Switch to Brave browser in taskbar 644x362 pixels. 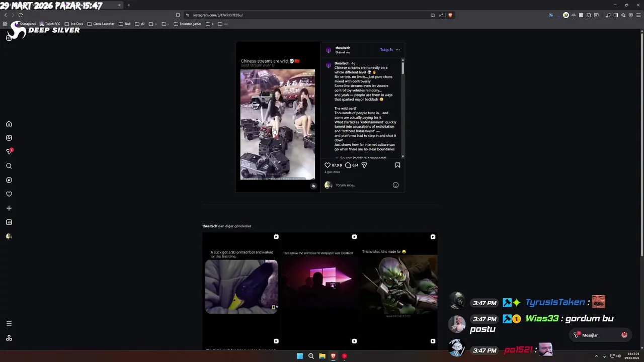tap(333, 356)
